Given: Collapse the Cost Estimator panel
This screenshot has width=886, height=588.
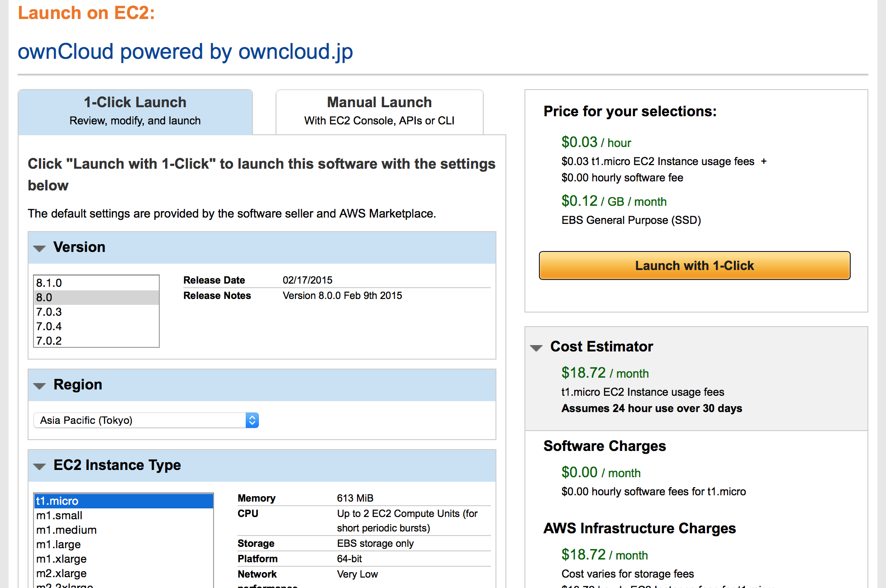Looking at the screenshot, I should pyautogui.click(x=536, y=347).
